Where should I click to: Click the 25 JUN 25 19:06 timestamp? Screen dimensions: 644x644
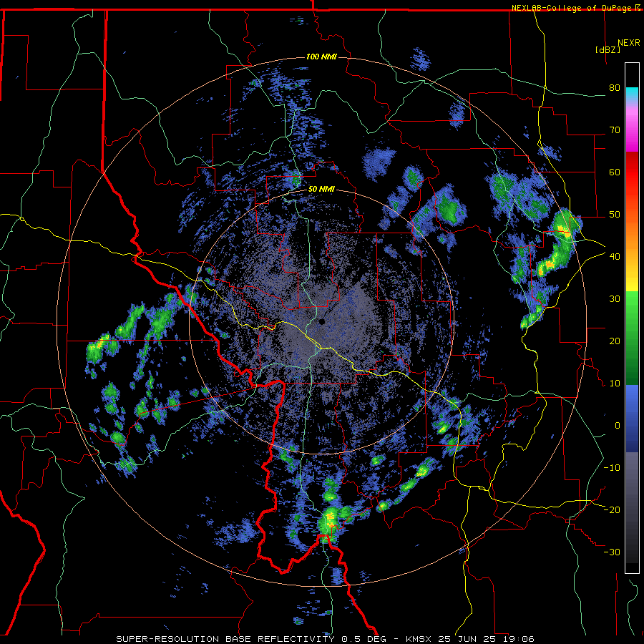coord(487,639)
